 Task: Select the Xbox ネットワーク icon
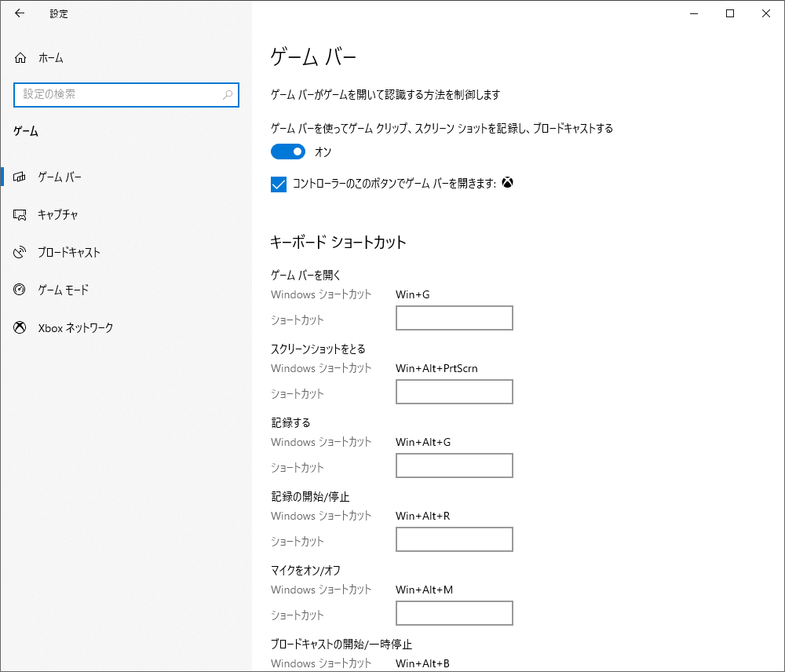coord(20,327)
